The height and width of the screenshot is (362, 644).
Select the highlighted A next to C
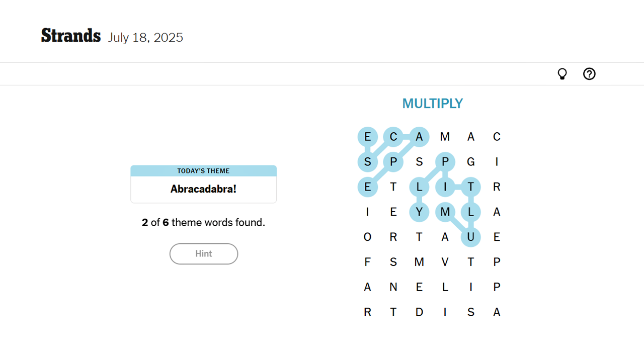419,136
